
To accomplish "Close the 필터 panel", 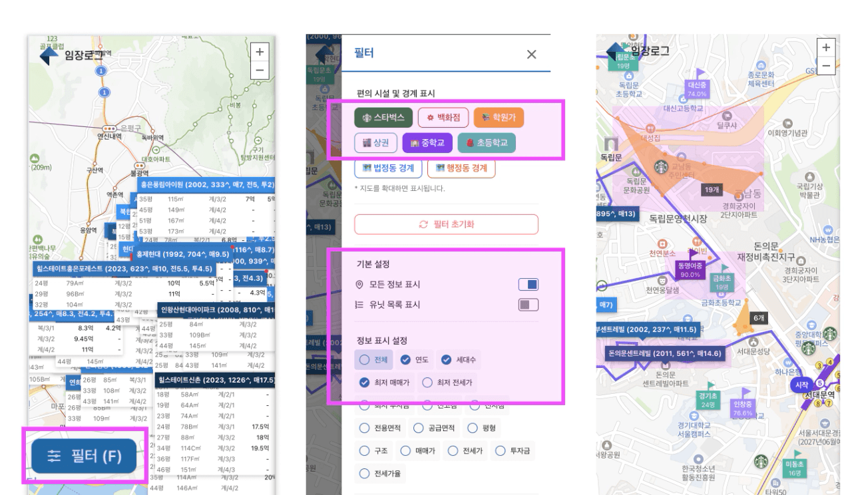I will point(531,55).
